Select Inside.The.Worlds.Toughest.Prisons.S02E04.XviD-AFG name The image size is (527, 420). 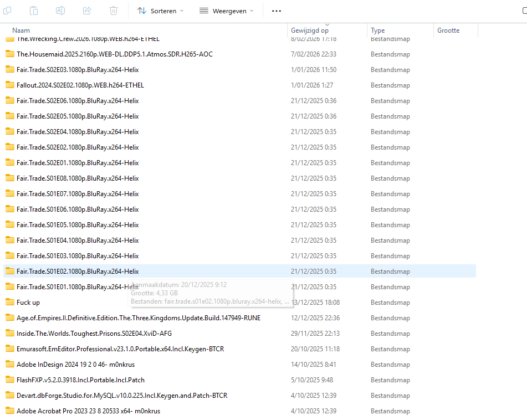coord(94,334)
